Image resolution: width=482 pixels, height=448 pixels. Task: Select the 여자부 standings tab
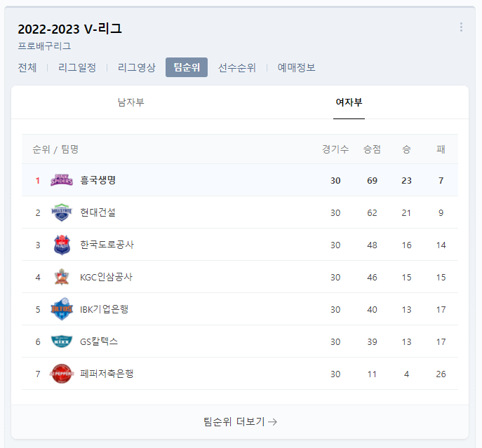coord(349,102)
